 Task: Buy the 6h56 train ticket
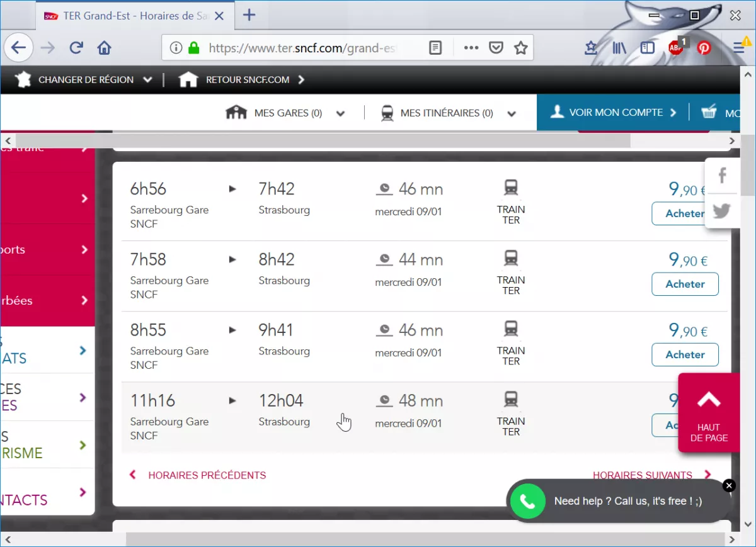[685, 213]
